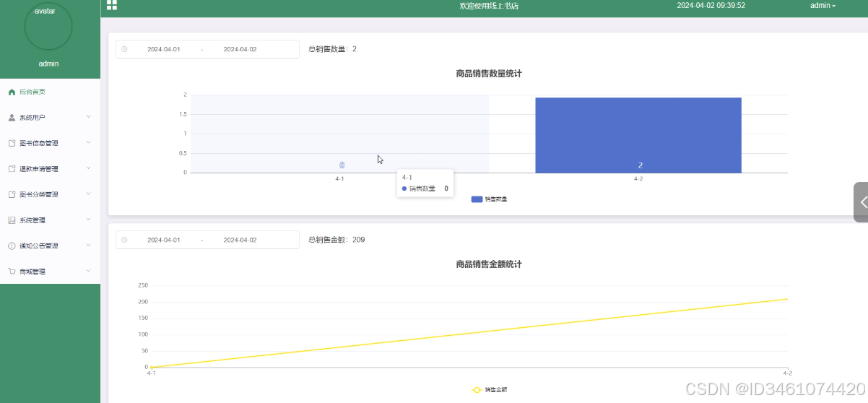The width and height of the screenshot is (868, 403).
Task: Click the 总销售数量: 2 text
Action: (332, 49)
